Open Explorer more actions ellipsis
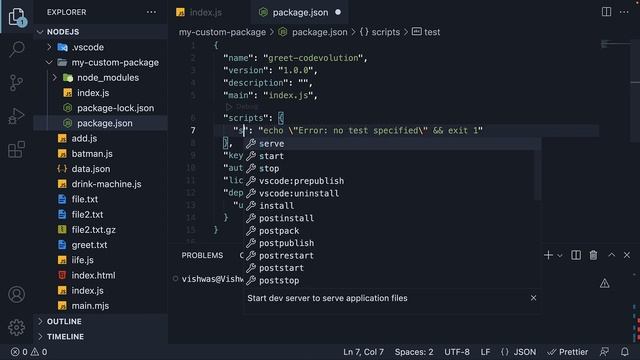 coord(151,12)
